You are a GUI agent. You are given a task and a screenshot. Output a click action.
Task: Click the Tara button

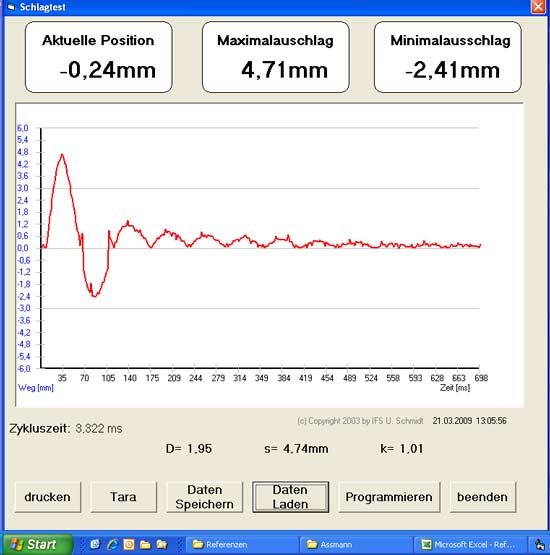[x=124, y=497]
